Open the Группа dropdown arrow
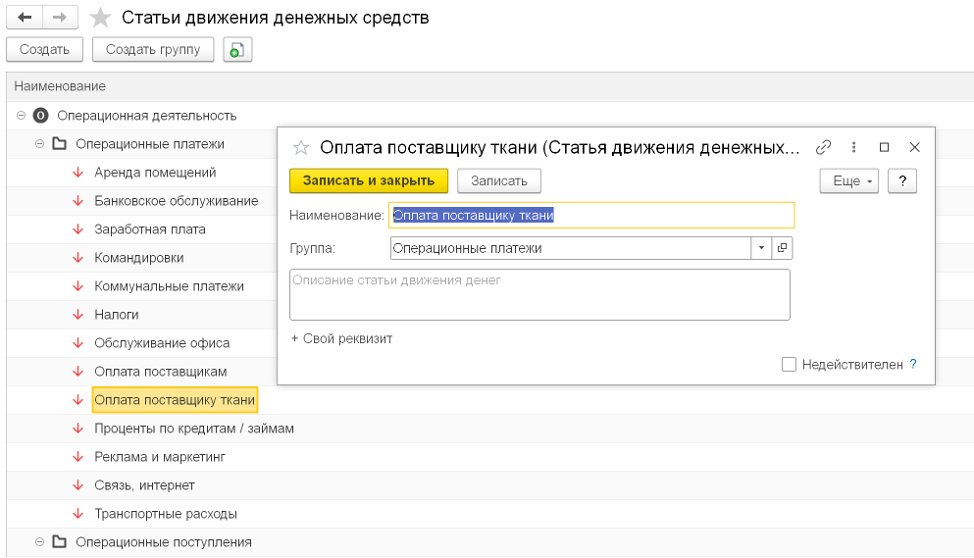The height and width of the screenshot is (558, 974). 761,248
